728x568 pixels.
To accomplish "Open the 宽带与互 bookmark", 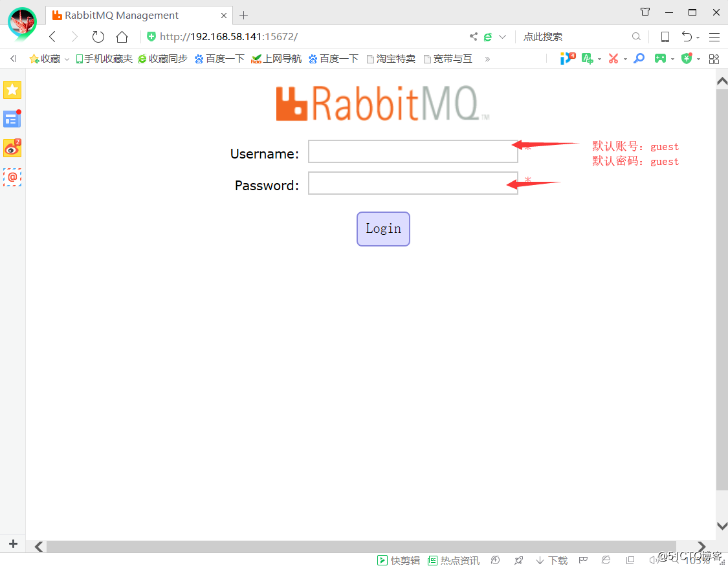I will point(448,58).
